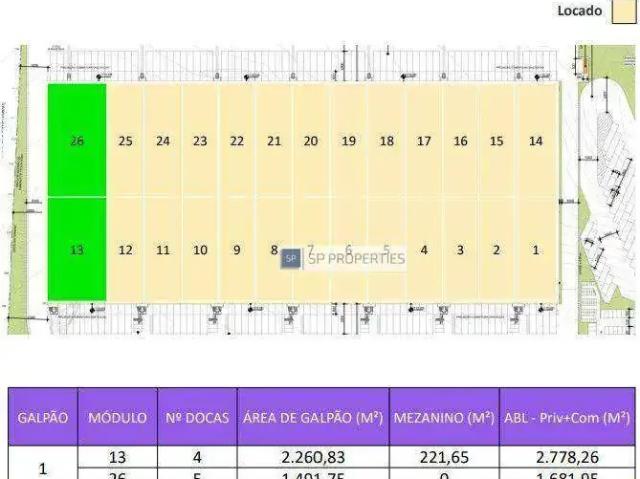Click module number 18 on the plan

(x=387, y=141)
